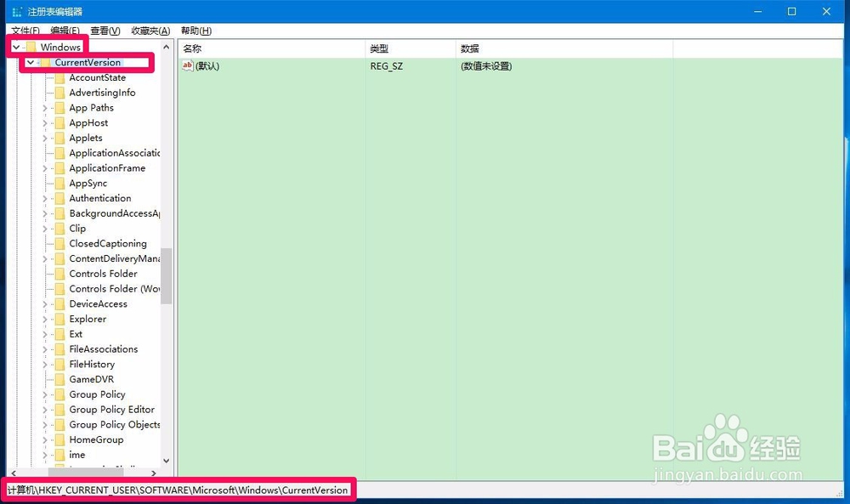
Task: Click tree vertical scrollbar down arrow
Action: (x=167, y=461)
